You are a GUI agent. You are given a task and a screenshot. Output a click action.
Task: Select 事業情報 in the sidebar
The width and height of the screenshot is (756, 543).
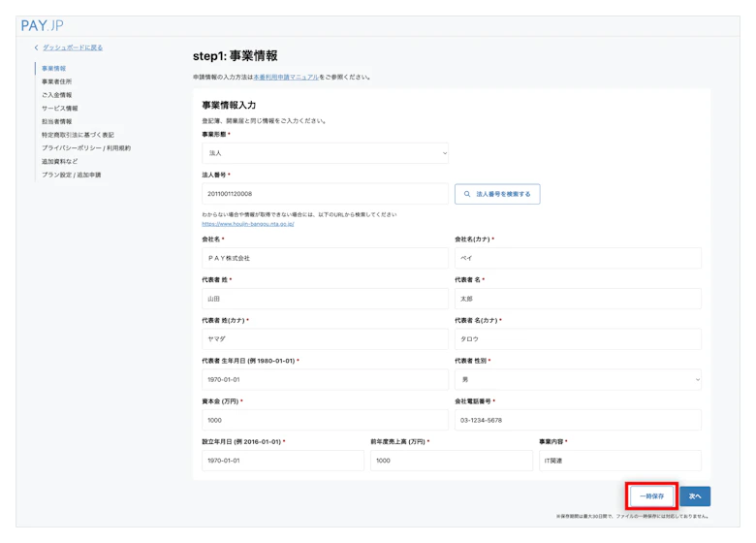coord(53,69)
